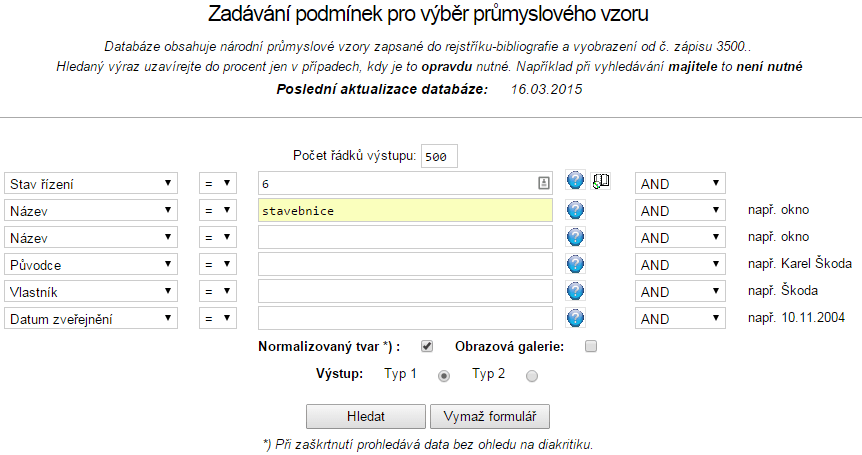Click help icon in Datum zveřejnění row
Viewport: 862px width, 455px height.
pos(575,318)
